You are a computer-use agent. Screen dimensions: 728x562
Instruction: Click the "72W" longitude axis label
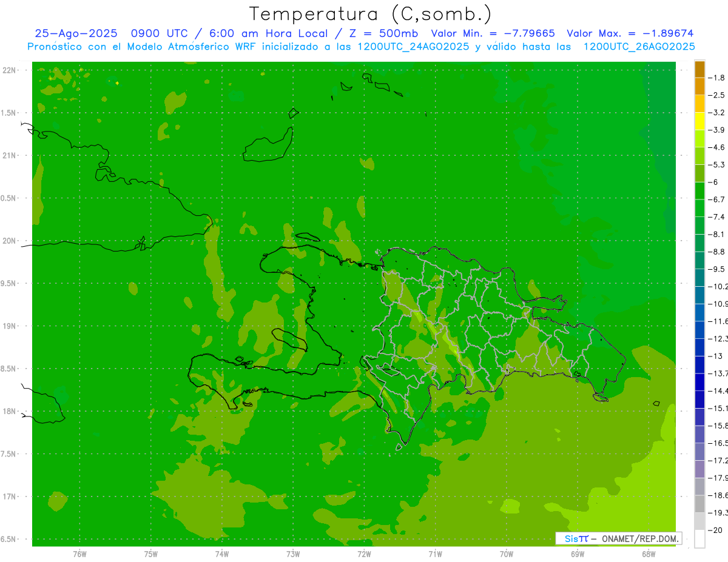364,554
